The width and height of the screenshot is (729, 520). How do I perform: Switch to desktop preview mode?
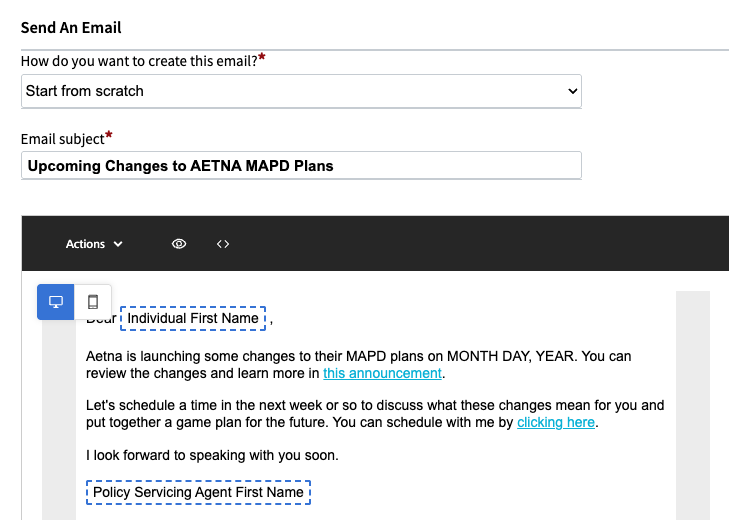click(x=56, y=302)
